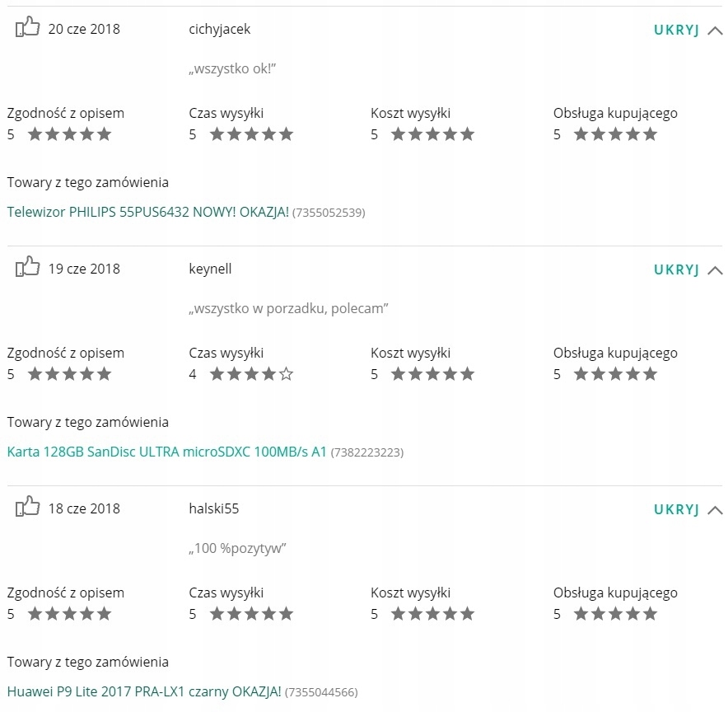728x712 pixels.
Task: Click username cichyjacek
Action: (x=220, y=30)
